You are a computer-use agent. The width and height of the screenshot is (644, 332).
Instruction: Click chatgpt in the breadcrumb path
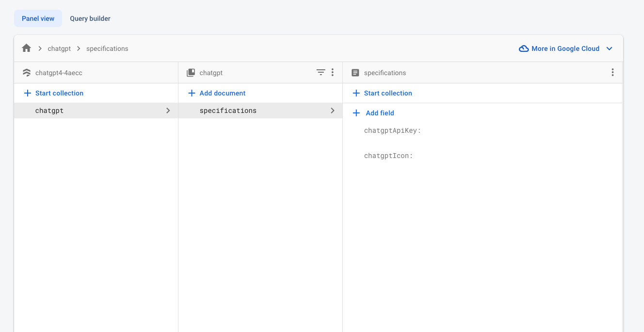(59, 48)
